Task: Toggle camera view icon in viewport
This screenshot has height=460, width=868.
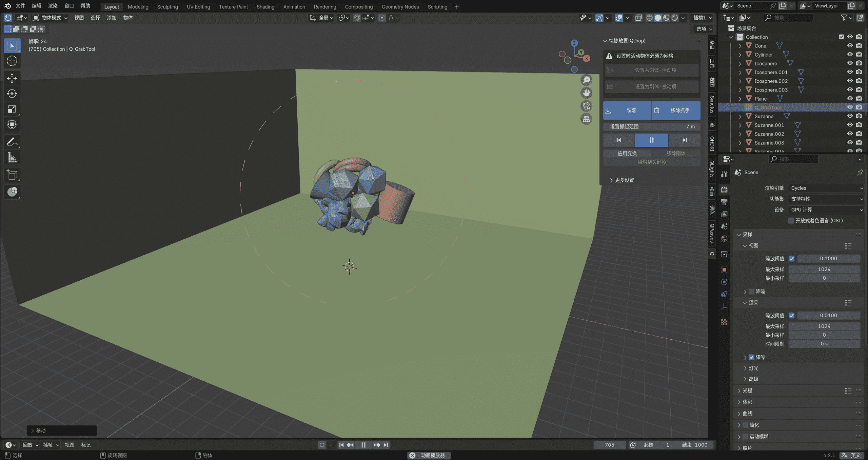Action: 586,106
